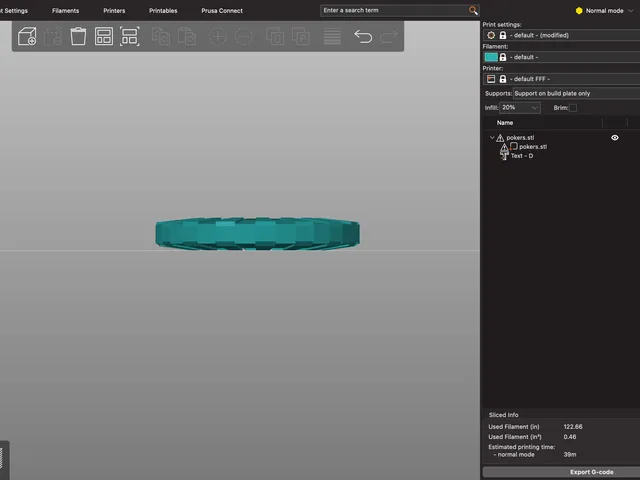The height and width of the screenshot is (480, 640).
Task: Undo the last action
Action: [363, 36]
